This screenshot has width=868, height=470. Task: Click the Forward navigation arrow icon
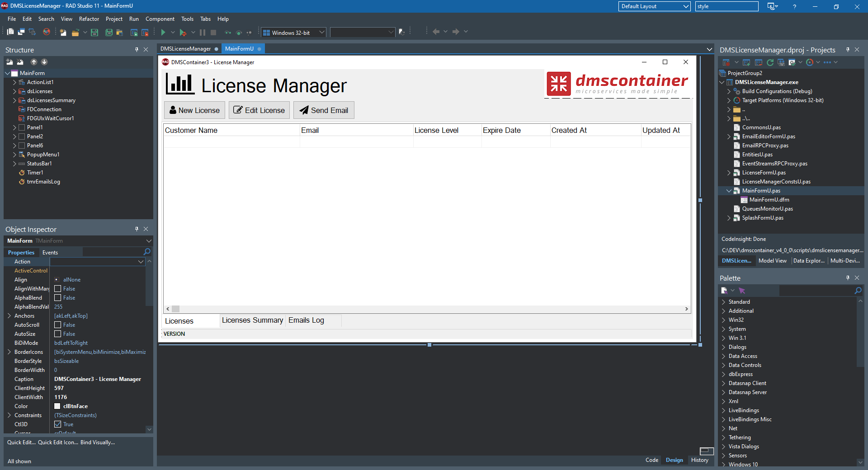456,32
